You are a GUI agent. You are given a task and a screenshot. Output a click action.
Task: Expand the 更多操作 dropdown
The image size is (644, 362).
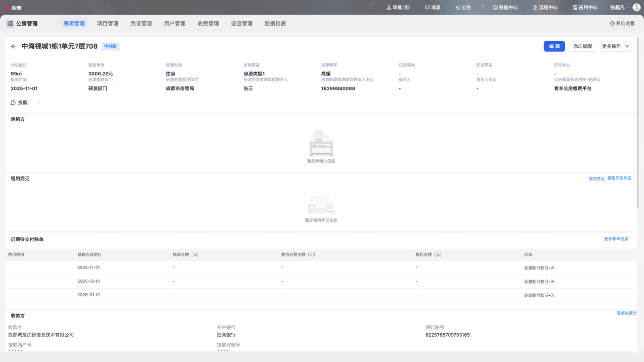click(x=616, y=46)
